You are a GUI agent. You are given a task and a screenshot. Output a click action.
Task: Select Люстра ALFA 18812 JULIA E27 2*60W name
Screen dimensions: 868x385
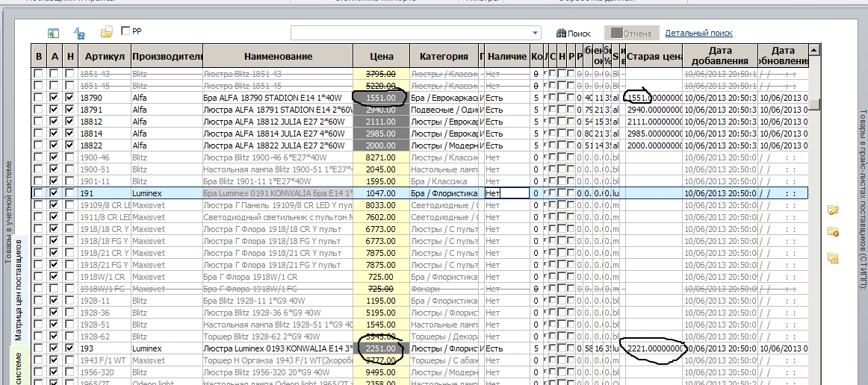pyautogui.click(x=278, y=122)
